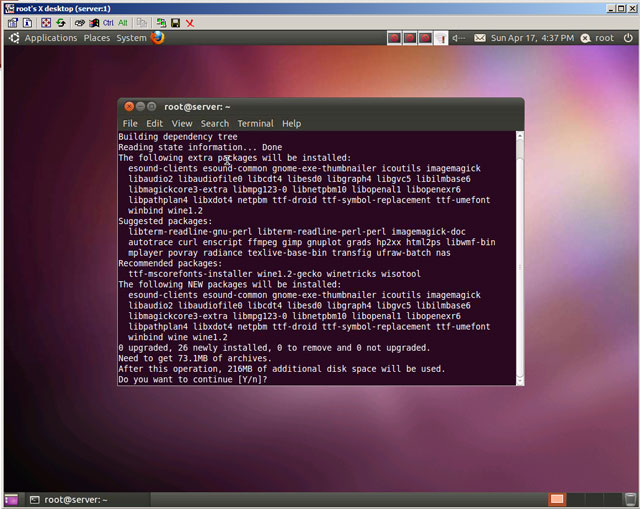
Task: Click 'ttf-mscorefonts-installer' in terminal output
Action: 190,274
